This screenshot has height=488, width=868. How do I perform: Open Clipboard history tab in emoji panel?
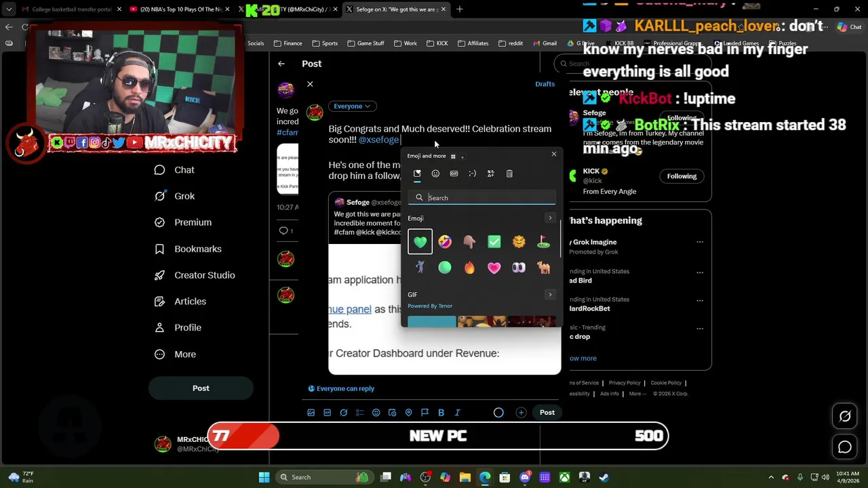click(509, 174)
